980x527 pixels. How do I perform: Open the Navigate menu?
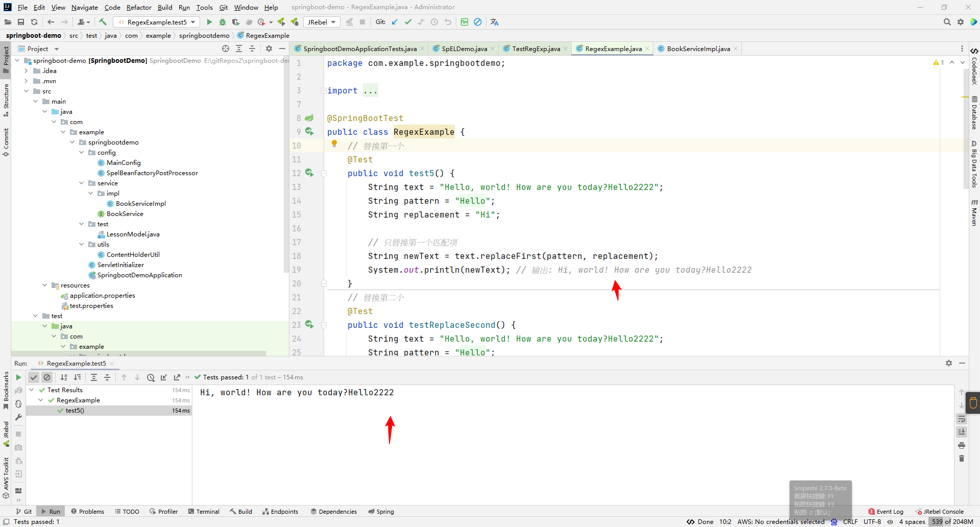click(84, 7)
